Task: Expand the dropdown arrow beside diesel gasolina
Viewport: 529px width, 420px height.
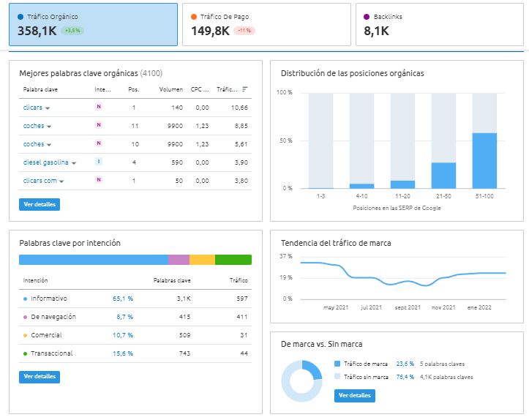Action: [x=74, y=163]
